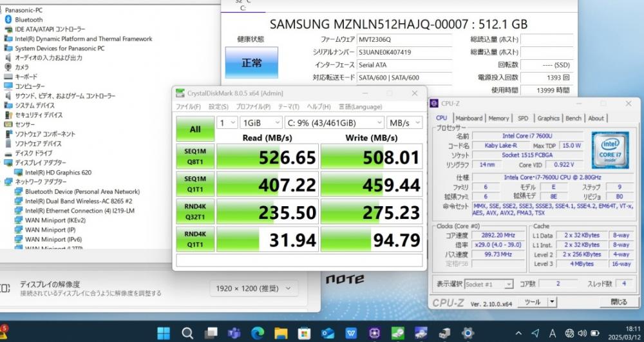This screenshot has width=644, height=342.
Task: Open drive dropdown C: 9% (43/461GiB)
Action: coord(334,122)
